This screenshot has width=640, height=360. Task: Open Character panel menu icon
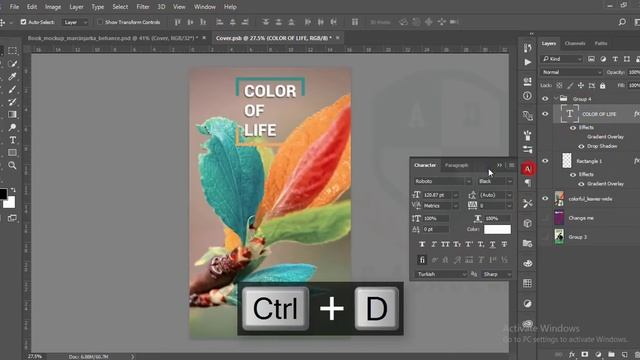[511, 165]
